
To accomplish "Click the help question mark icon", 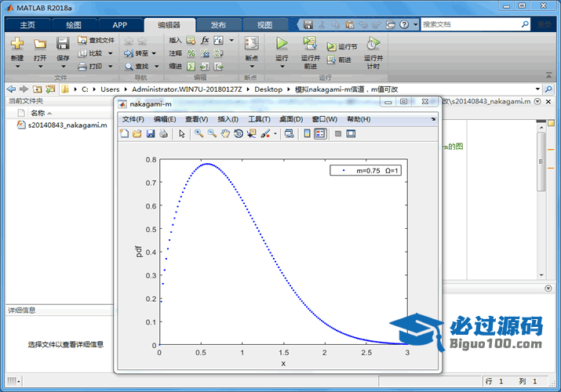I will pos(404,24).
